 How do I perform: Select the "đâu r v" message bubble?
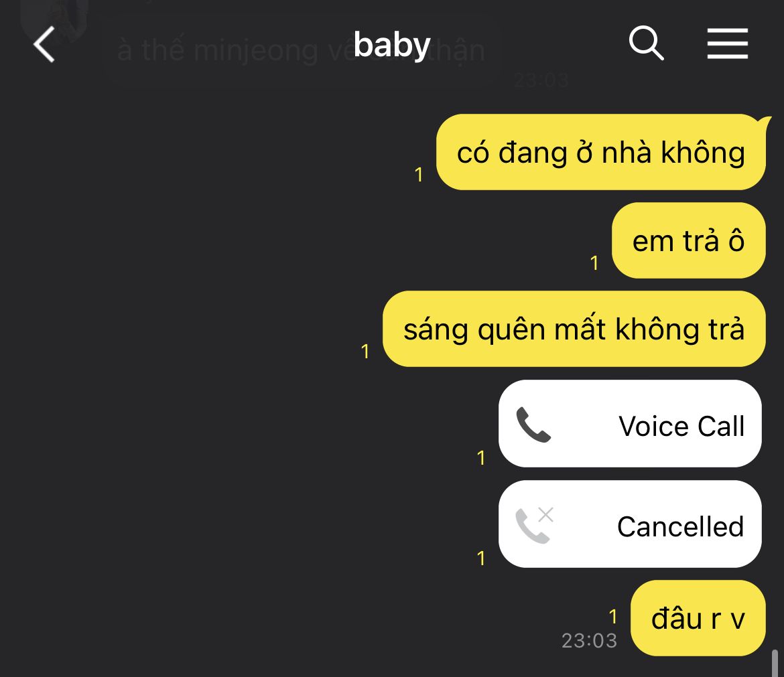click(x=698, y=618)
